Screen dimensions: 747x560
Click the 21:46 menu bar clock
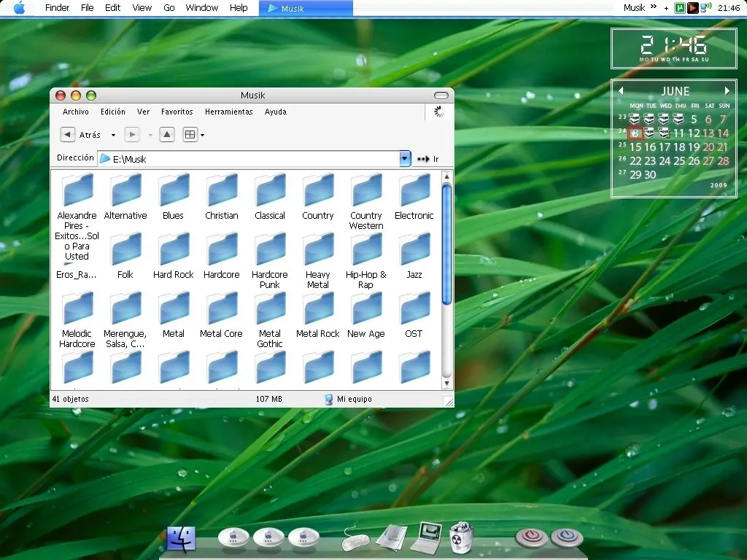[729, 7]
